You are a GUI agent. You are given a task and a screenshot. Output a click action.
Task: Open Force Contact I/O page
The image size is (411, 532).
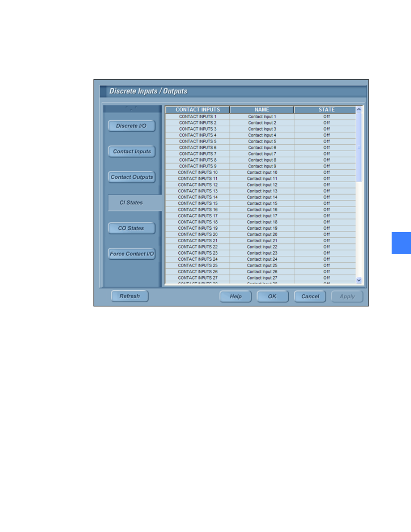click(x=131, y=254)
